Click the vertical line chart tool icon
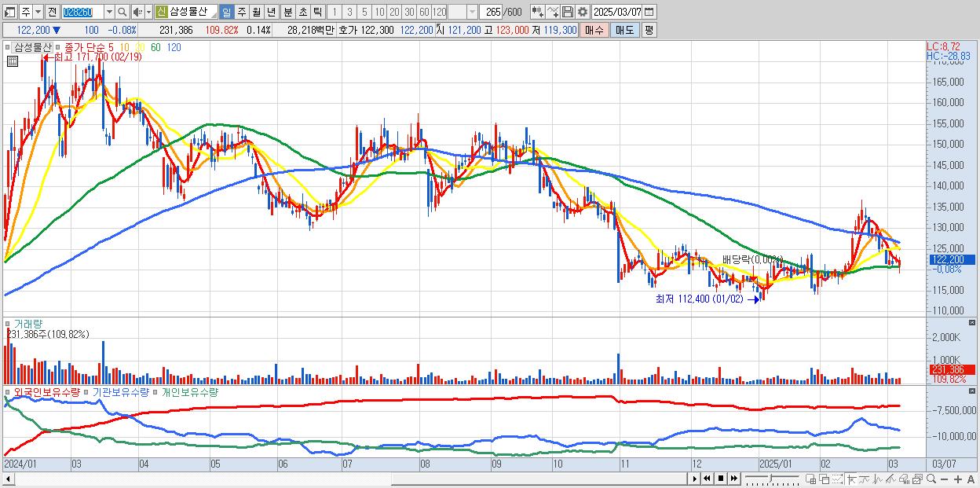The image size is (980, 488). (x=877, y=479)
